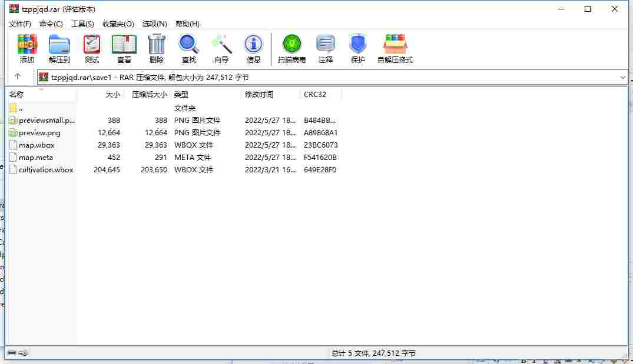
Task: Start 扫描病毒 (Virus scan) tool
Action: (x=291, y=48)
